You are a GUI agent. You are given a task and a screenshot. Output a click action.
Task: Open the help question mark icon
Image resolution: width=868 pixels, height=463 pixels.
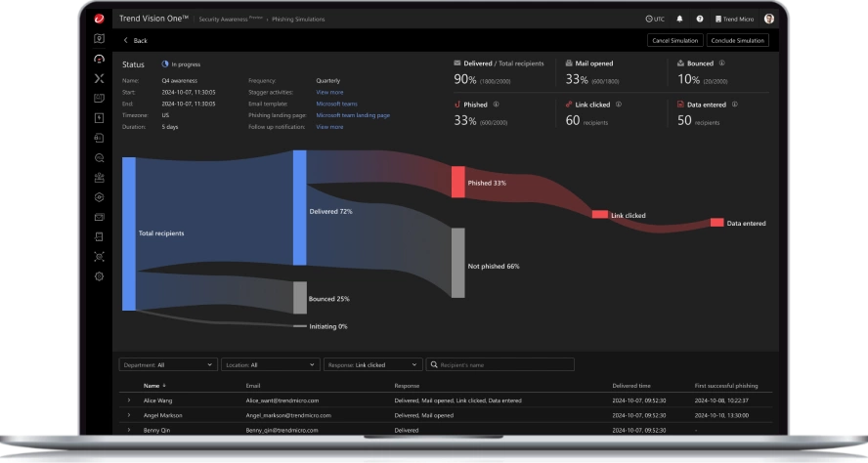700,19
